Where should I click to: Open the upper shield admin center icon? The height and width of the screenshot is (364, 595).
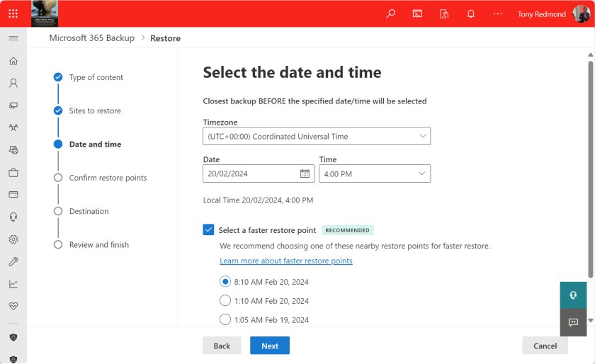13,337
